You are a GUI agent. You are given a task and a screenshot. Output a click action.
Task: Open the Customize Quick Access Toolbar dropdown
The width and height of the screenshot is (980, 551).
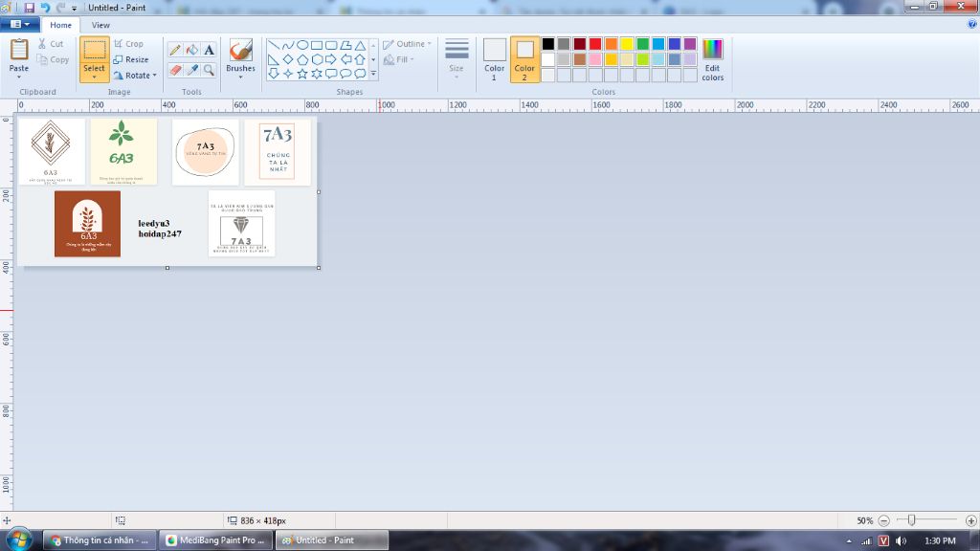[x=75, y=8]
